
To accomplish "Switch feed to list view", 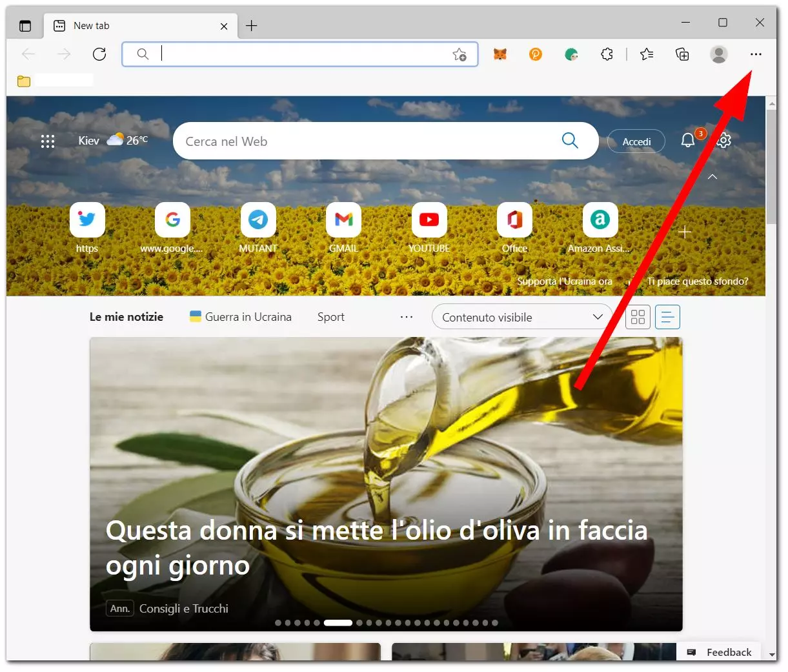I will tap(667, 317).
